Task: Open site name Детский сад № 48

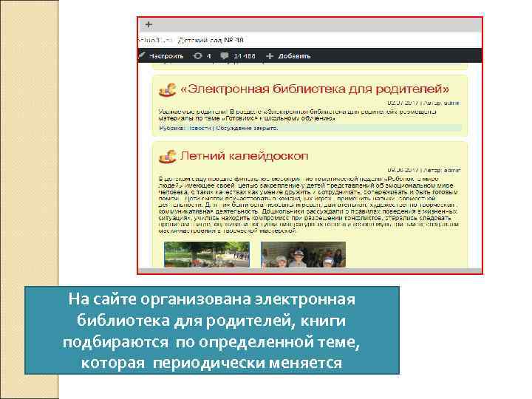Action: (211, 41)
